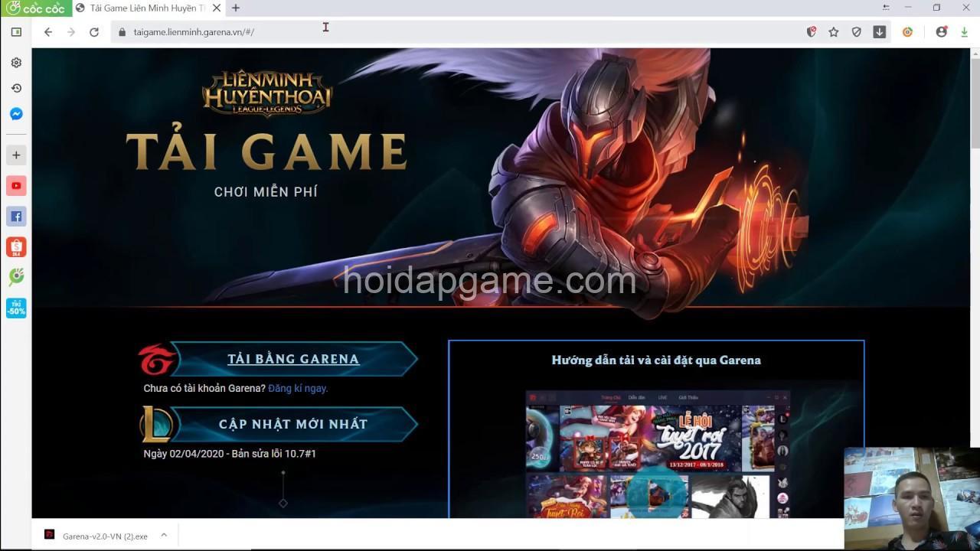Open YouTube from the sidebar
Screen dimensions: 980x551
point(16,186)
